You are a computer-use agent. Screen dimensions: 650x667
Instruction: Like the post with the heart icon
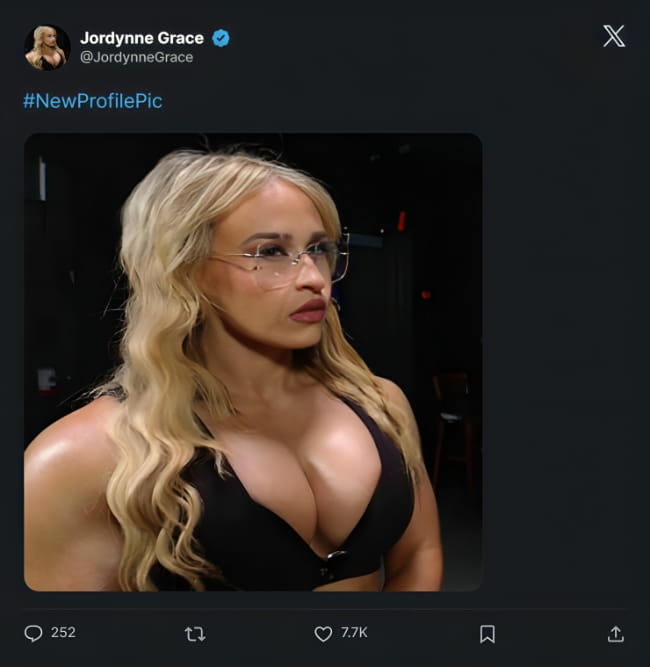coord(323,633)
